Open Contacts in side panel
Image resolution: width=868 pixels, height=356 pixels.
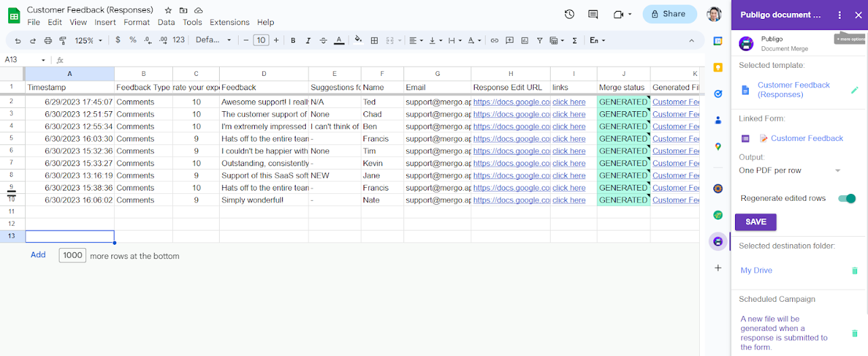click(x=718, y=120)
